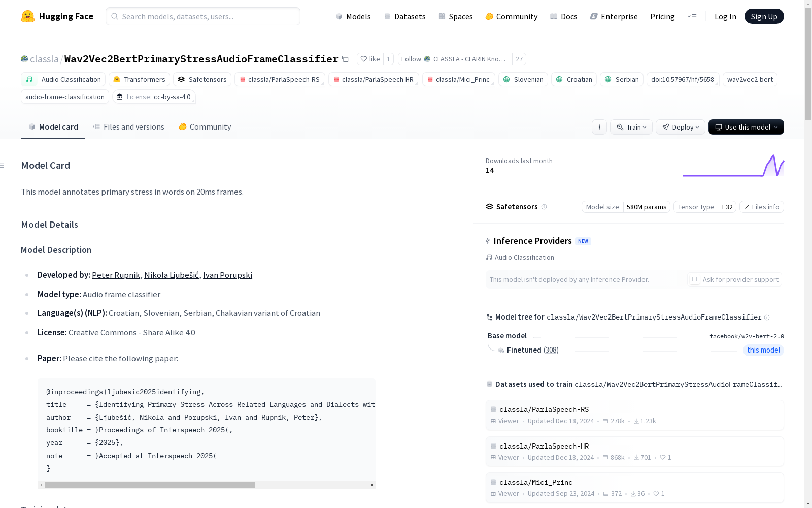Click the 'this model' badge
Image resolution: width=812 pixels, height=508 pixels.
pyautogui.click(x=763, y=350)
